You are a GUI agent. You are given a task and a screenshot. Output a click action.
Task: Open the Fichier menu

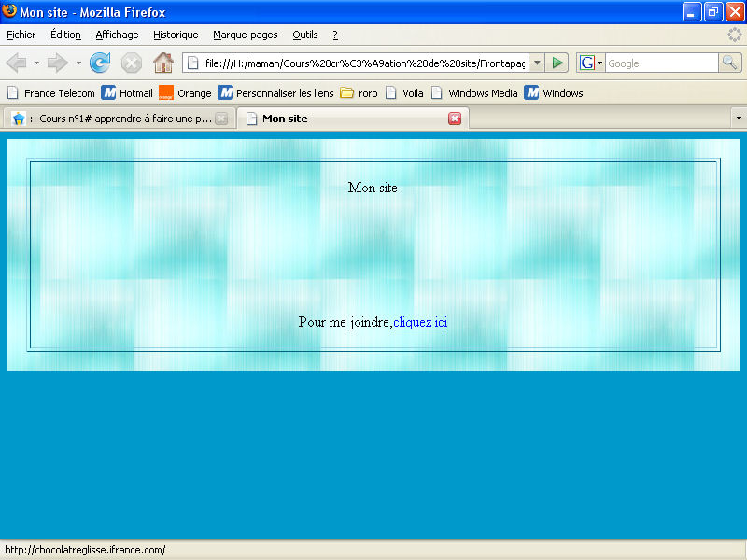pyautogui.click(x=21, y=35)
